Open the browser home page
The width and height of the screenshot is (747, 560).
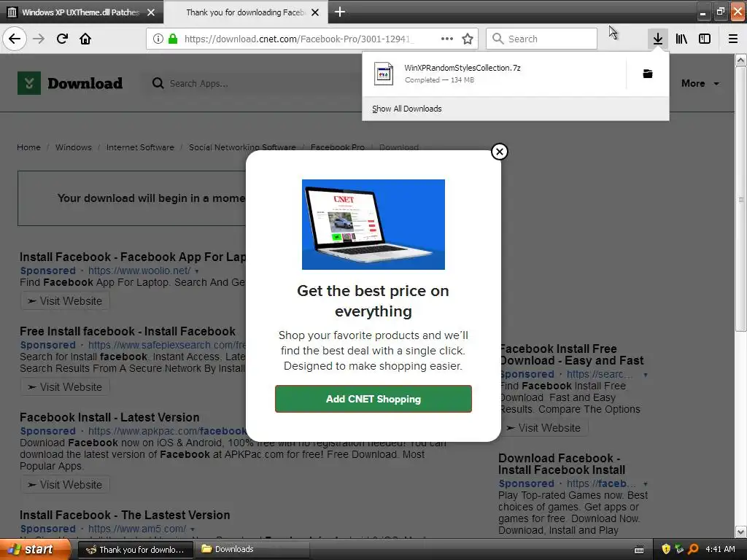pos(85,39)
